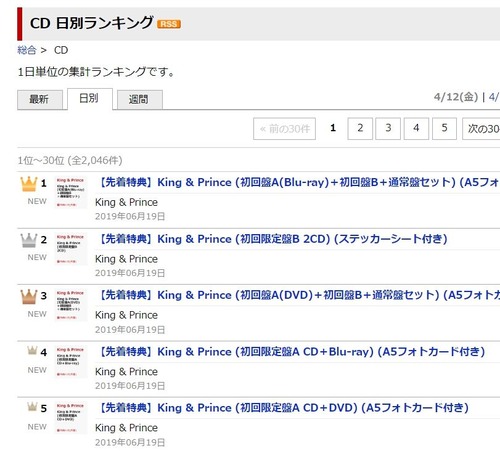Click the NEW label under rank 4
The width and height of the screenshot is (500, 451).
[37, 370]
